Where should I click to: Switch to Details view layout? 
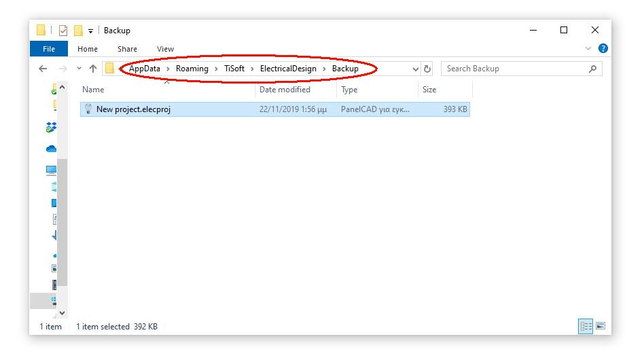[585, 327]
